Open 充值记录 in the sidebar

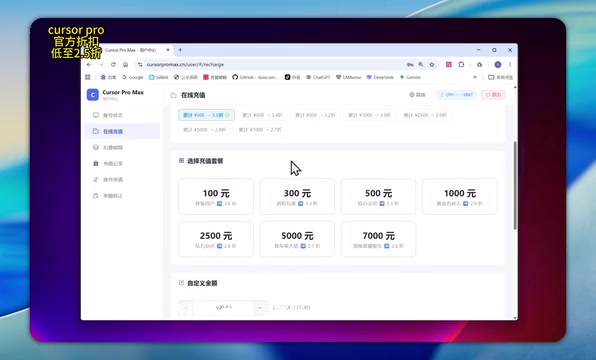click(x=122, y=163)
